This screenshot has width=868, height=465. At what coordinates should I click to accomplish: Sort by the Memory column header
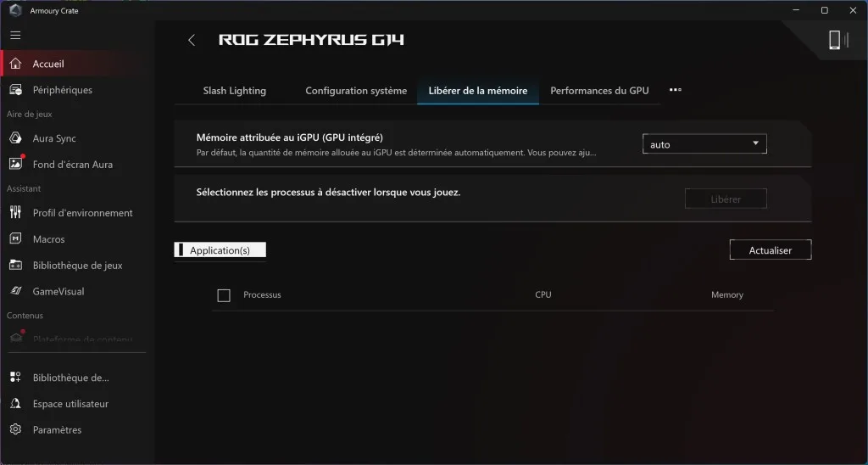coord(726,294)
